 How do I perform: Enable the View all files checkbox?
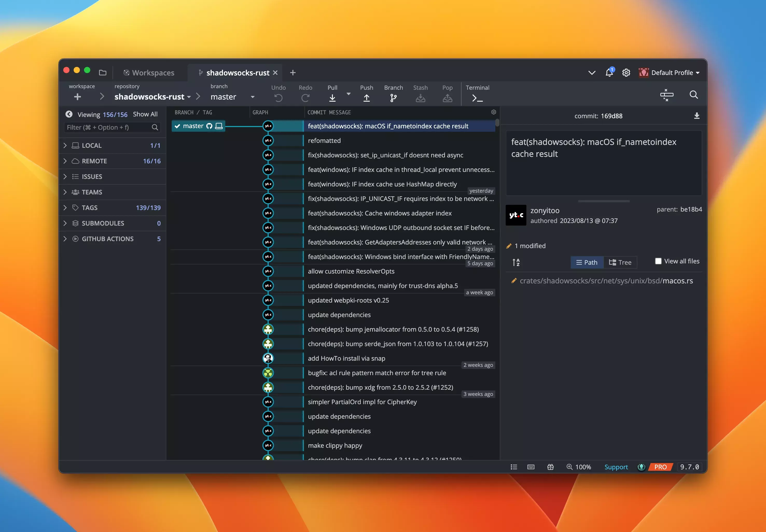(658, 261)
